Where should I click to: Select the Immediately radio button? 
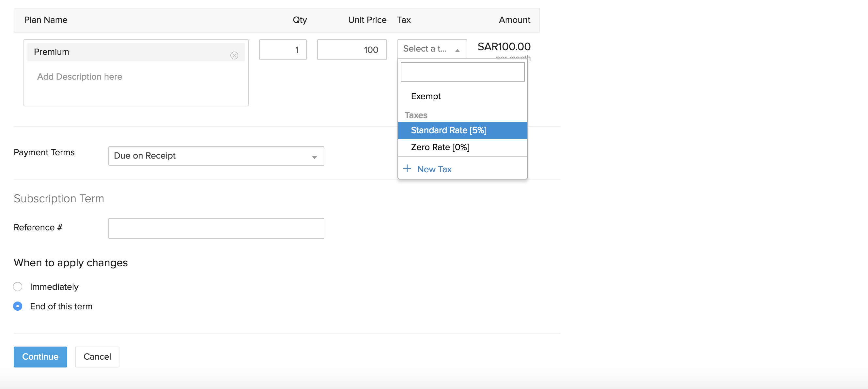pos(18,286)
